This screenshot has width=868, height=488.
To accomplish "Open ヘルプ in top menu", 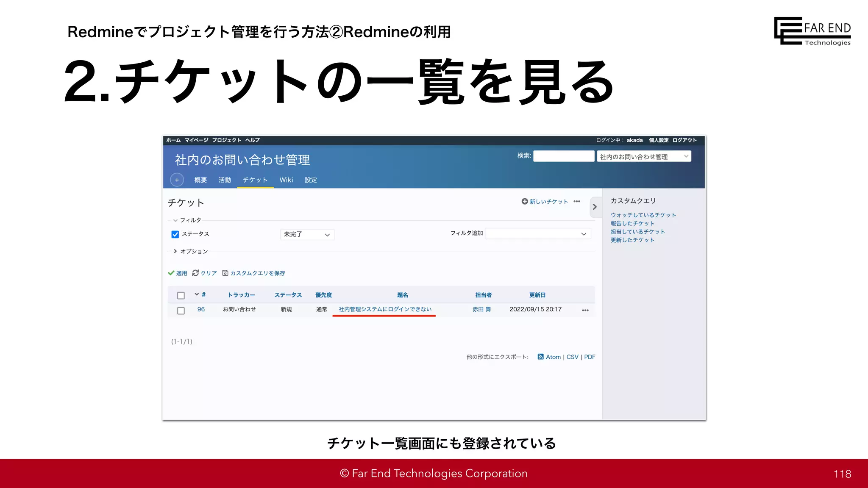I will 252,140.
